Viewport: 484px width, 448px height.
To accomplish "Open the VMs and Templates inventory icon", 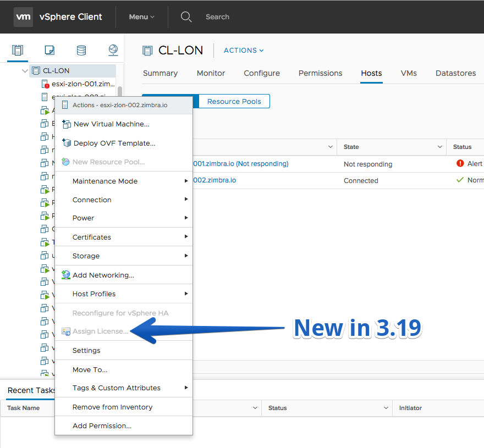I will click(x=50, y=50).
